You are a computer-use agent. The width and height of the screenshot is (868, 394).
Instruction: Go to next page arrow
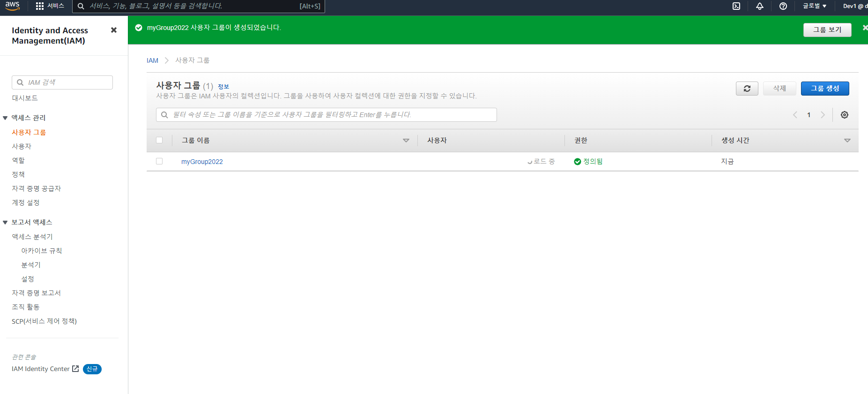823,115
